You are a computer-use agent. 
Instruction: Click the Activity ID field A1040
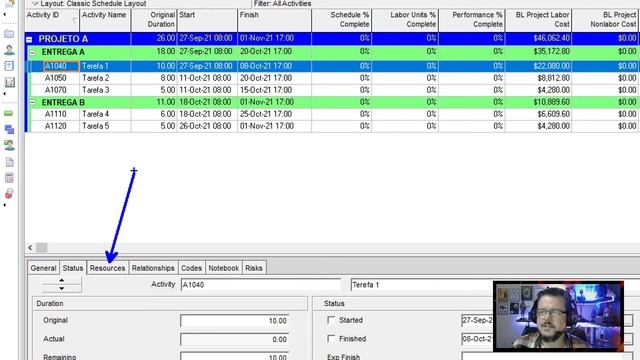pyautogui.click(x=260, y=284)
